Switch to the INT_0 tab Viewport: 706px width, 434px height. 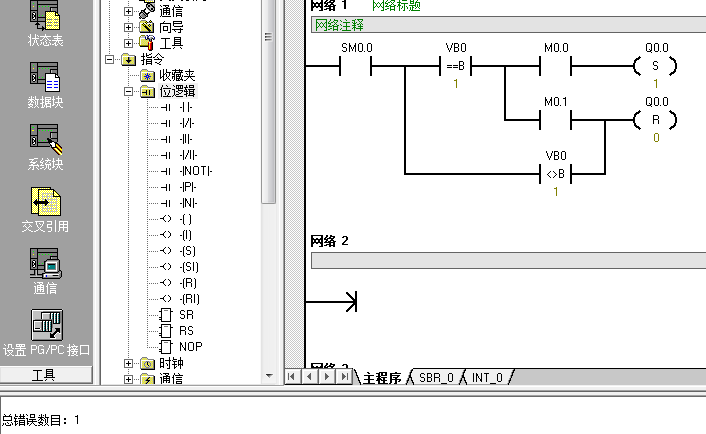487,378
